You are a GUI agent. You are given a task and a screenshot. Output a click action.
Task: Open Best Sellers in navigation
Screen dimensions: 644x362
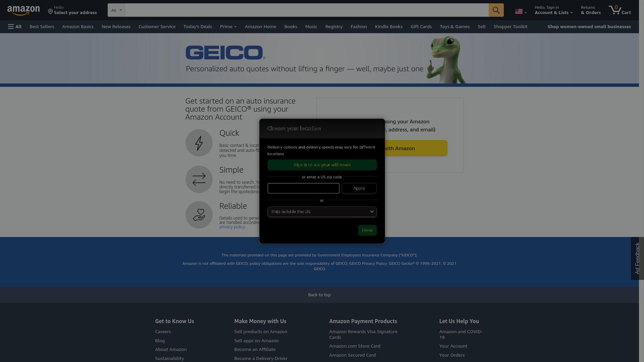[42, 26]
